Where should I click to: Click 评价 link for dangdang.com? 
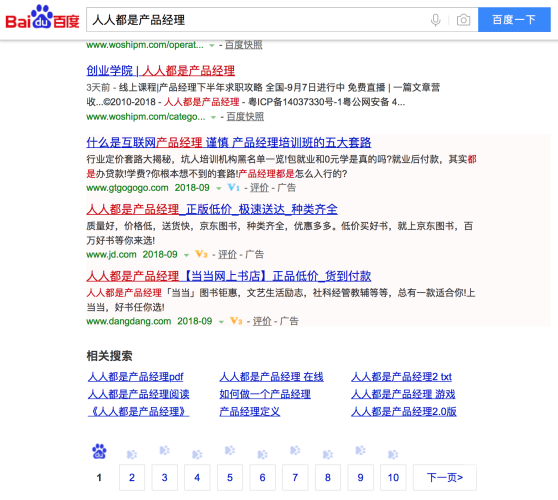point(262,321)
